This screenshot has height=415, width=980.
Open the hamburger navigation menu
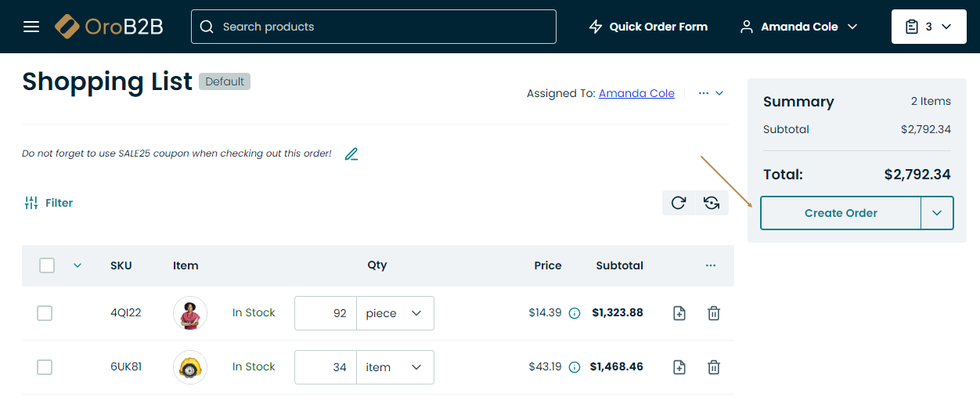point(31,27)
